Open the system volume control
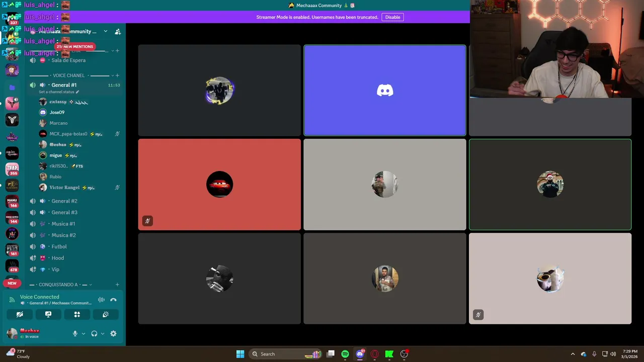This screenshot has height=362, width=644. tap(613, 354)
